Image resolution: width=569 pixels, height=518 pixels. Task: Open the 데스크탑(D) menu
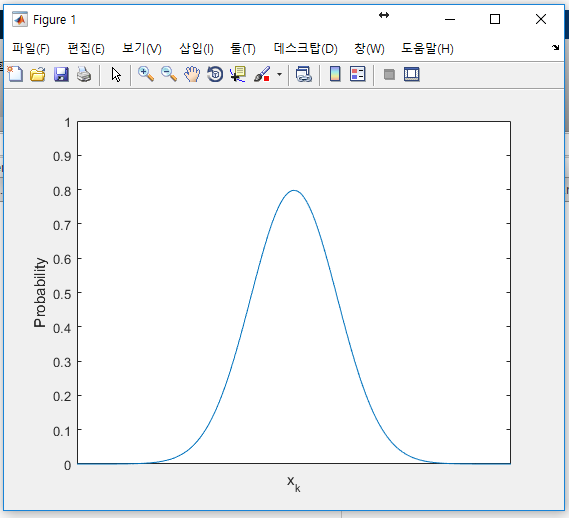click(x=306, y=48)
